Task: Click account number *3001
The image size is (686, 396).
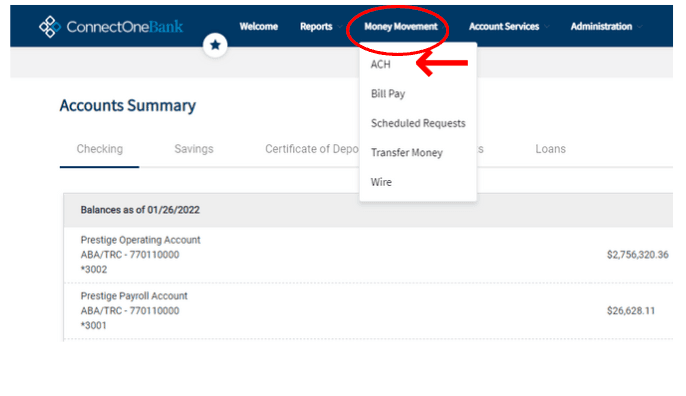Action: 94,325
